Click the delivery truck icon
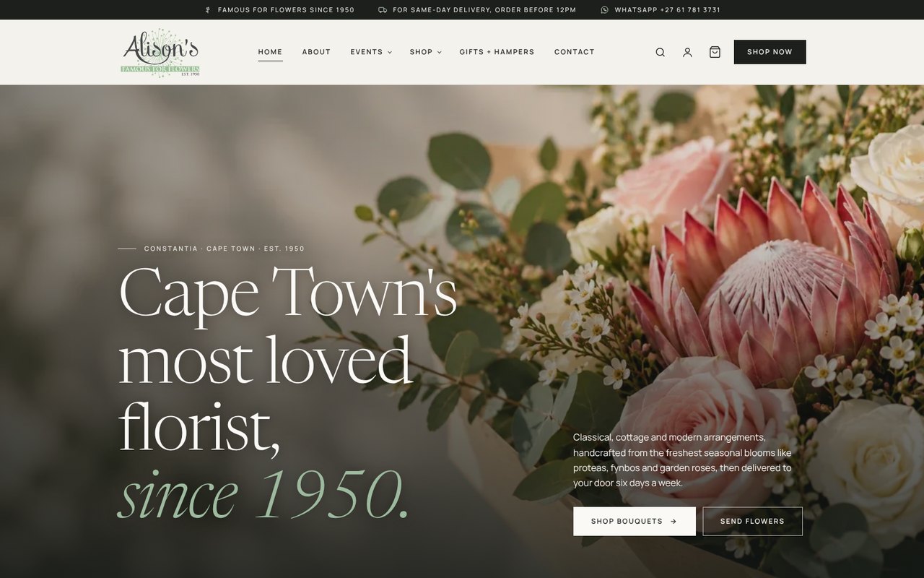This screenshot has height=578, width=924. (383, 10)
